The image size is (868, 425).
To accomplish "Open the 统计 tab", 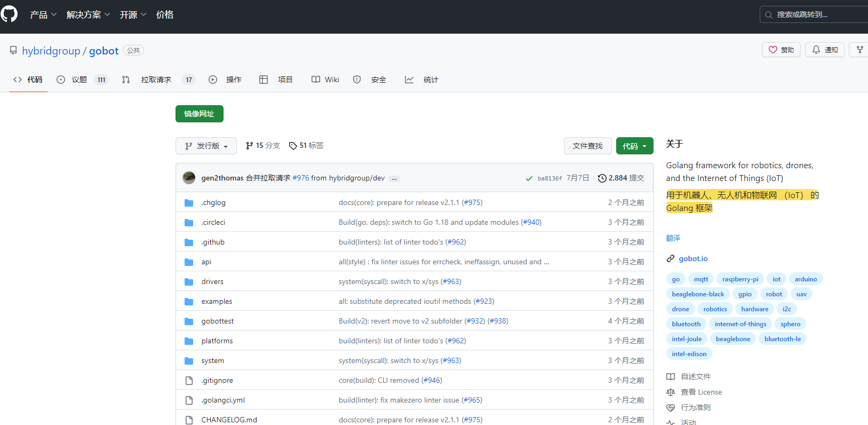I will [421, 80].
